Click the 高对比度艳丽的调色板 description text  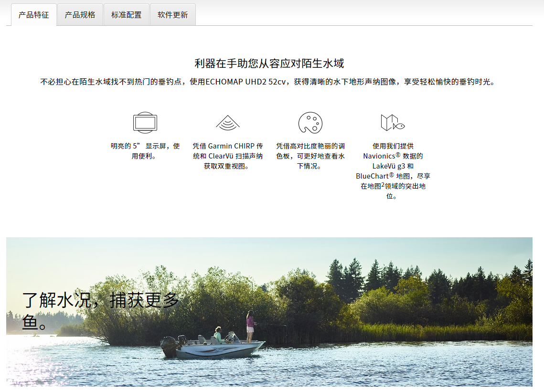(310, 151)
